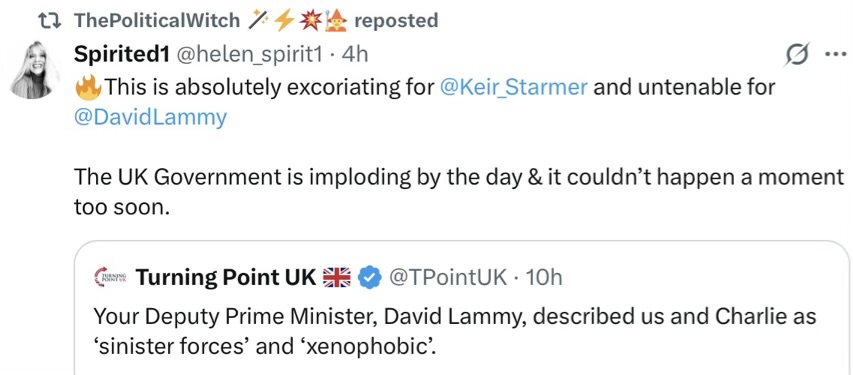Click the Turning Point UK name

[x=226, y=278]
